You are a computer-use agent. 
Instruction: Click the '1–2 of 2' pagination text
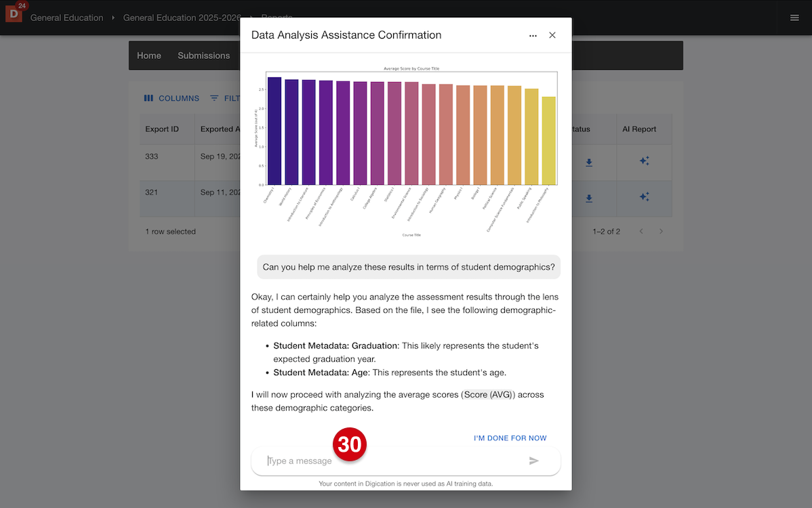[606, 232]
